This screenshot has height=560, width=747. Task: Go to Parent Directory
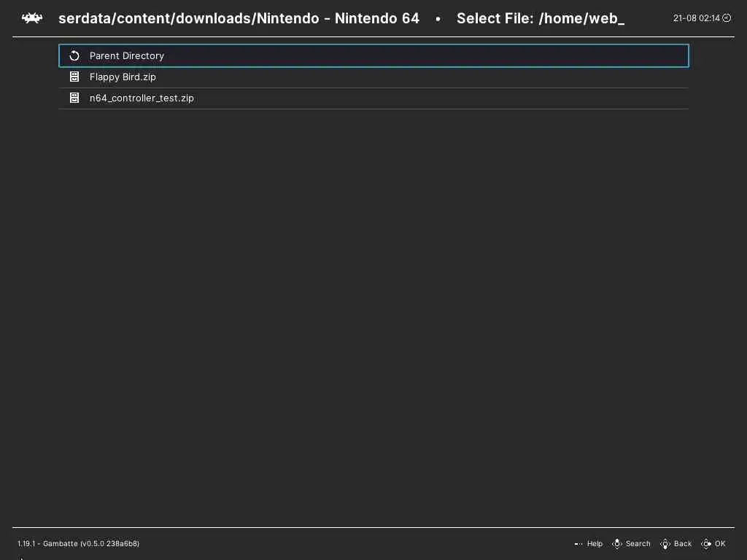tap(373, 55)
